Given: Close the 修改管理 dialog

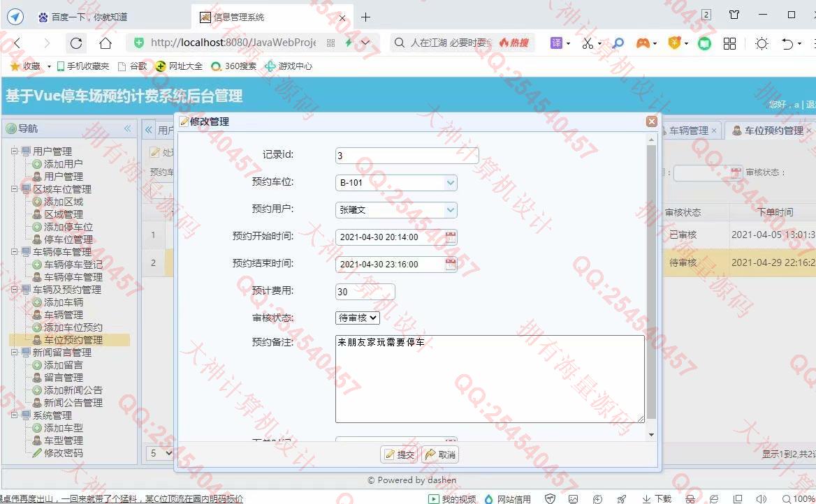Looking at the screenshot, I should pos(651,121).
